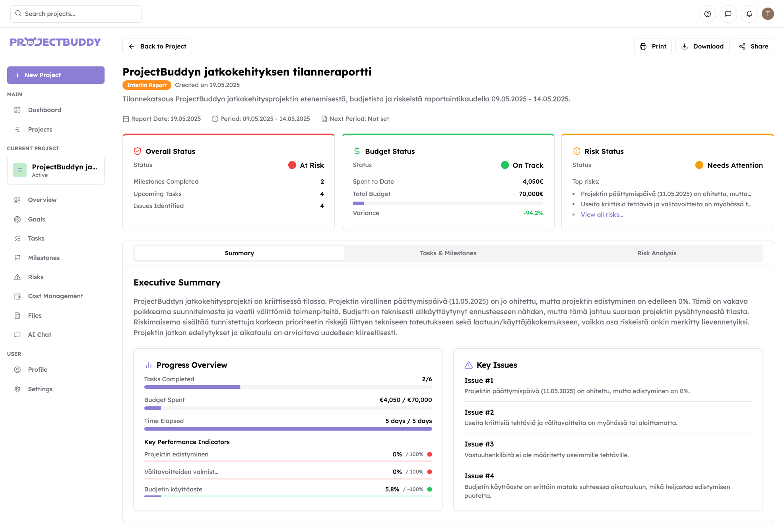This screenshot has height=532, width=784.
Task: Click the Interim Report badge
Action: (147, 85)
